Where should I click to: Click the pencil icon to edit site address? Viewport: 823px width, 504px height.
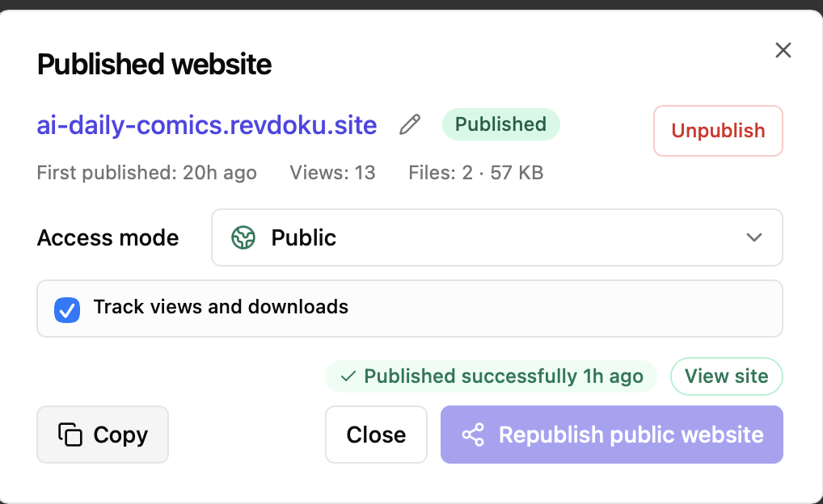(409, 124)
